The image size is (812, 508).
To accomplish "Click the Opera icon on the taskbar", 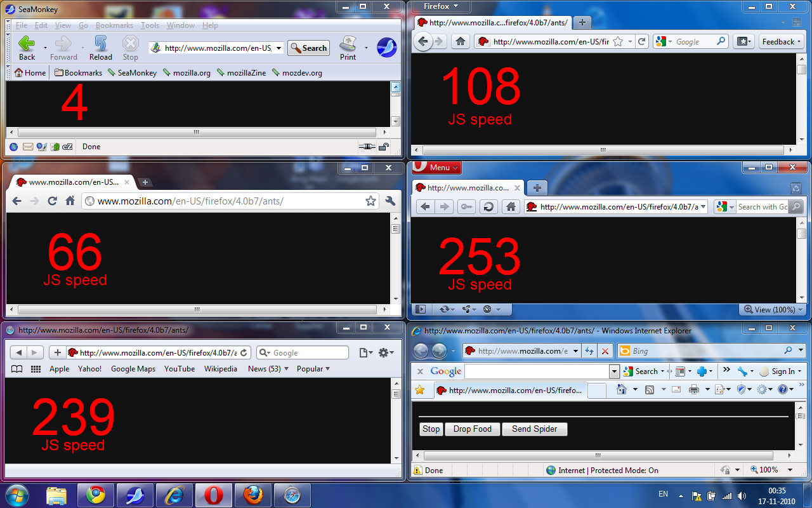I will pyautogui.click(x=213, y=495).
